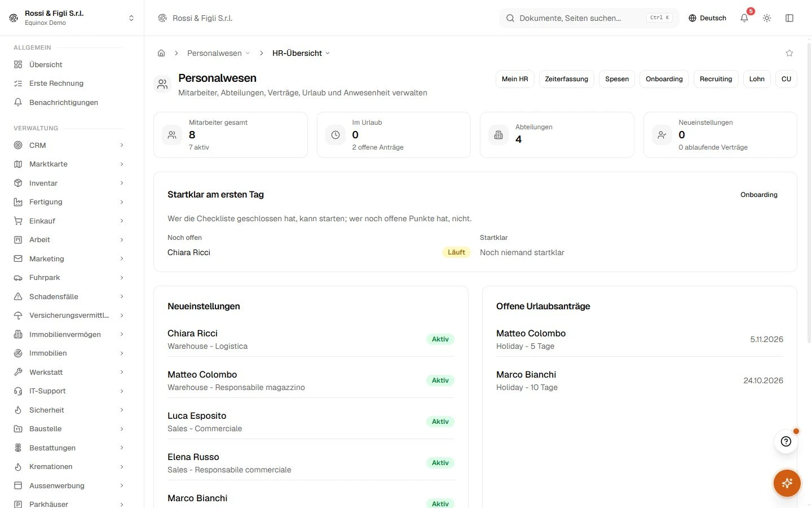
Task: Click the Werkstatt wrench icon
Action: point(18,372)
